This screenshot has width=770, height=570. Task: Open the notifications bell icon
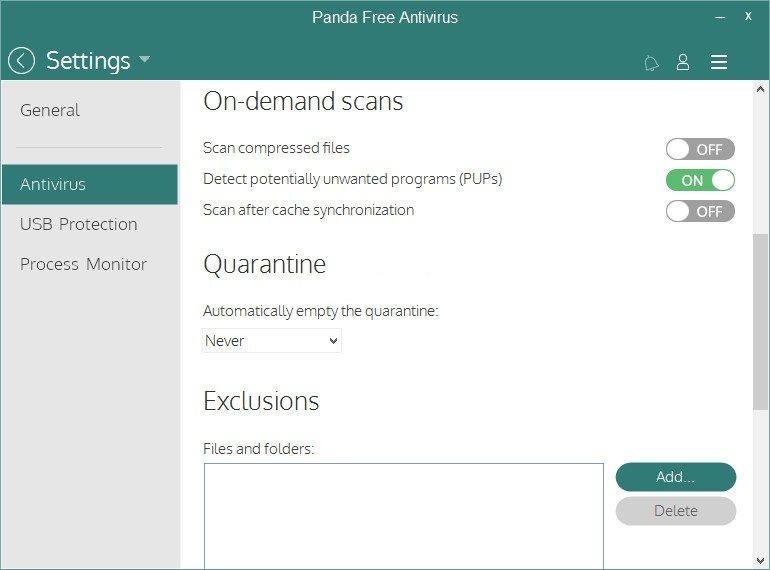651,63
